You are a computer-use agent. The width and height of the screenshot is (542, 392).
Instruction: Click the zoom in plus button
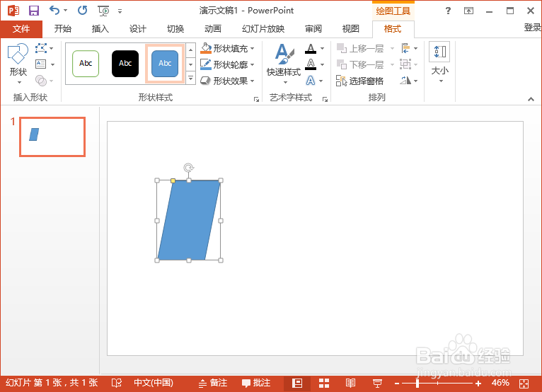[x=478, y=384]
